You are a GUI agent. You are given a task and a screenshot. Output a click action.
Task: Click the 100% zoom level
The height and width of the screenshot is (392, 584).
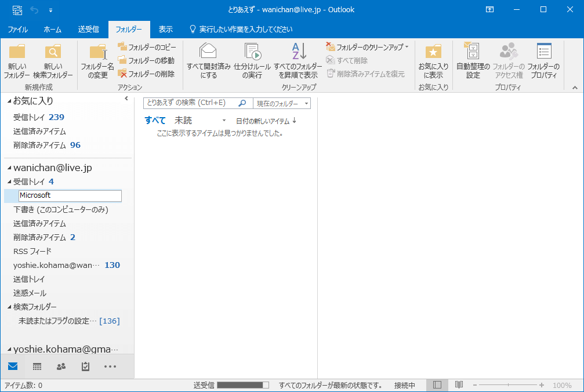[562, 385]
